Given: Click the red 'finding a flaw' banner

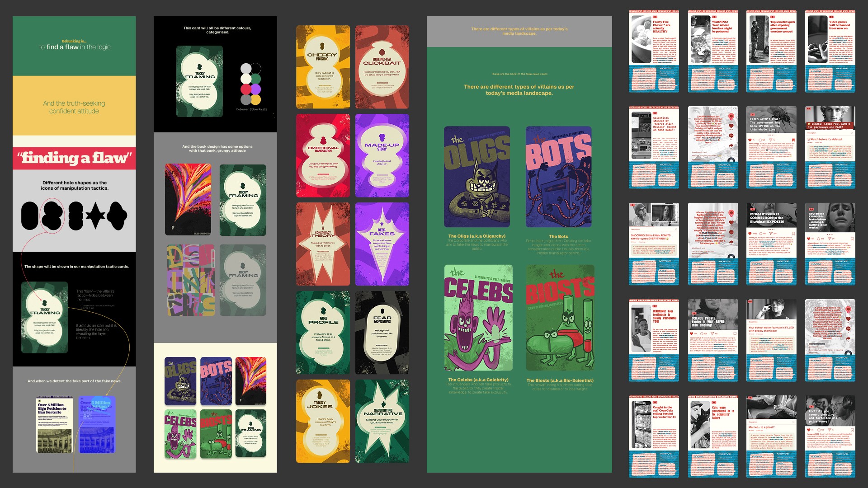Looking at the screenshot, I should point(74,158).
